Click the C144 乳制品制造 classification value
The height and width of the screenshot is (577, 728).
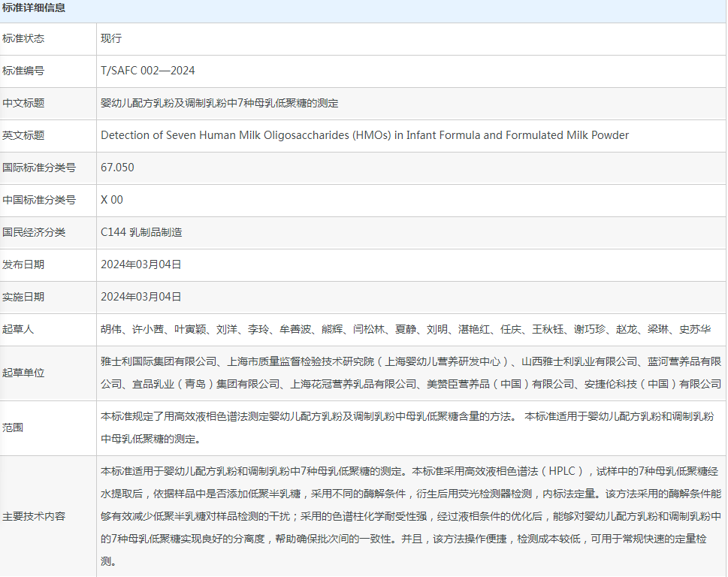pos(141,232)
